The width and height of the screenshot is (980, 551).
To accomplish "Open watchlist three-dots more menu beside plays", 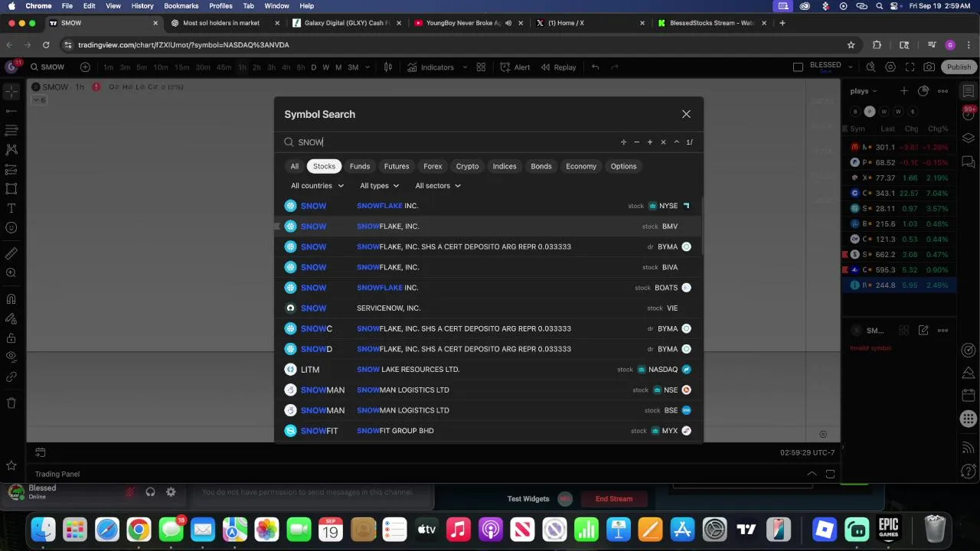I will pos(942,91).
